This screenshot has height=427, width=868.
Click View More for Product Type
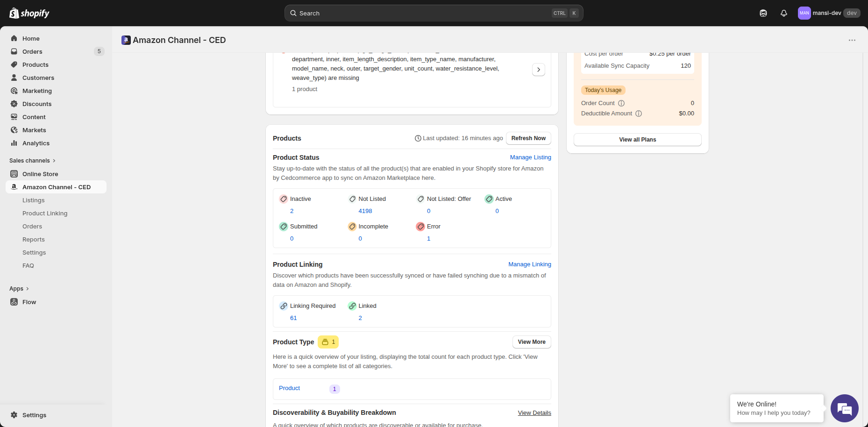532,342
